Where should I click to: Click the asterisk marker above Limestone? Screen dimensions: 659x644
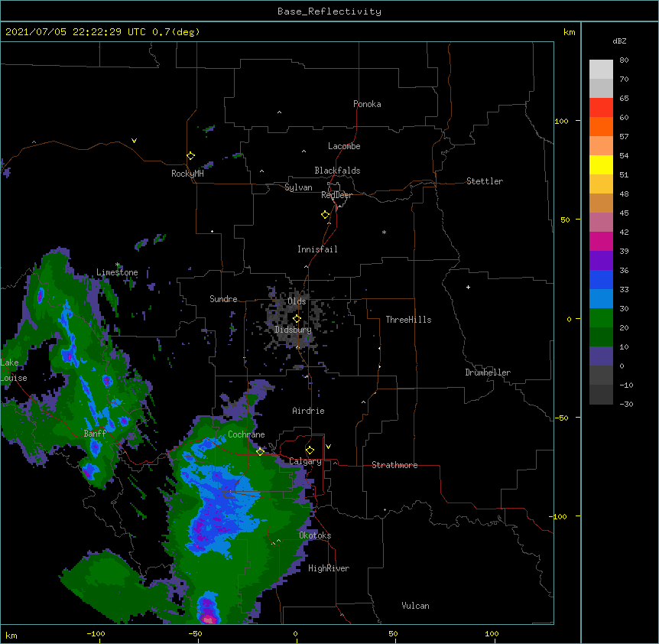(118, 265)
